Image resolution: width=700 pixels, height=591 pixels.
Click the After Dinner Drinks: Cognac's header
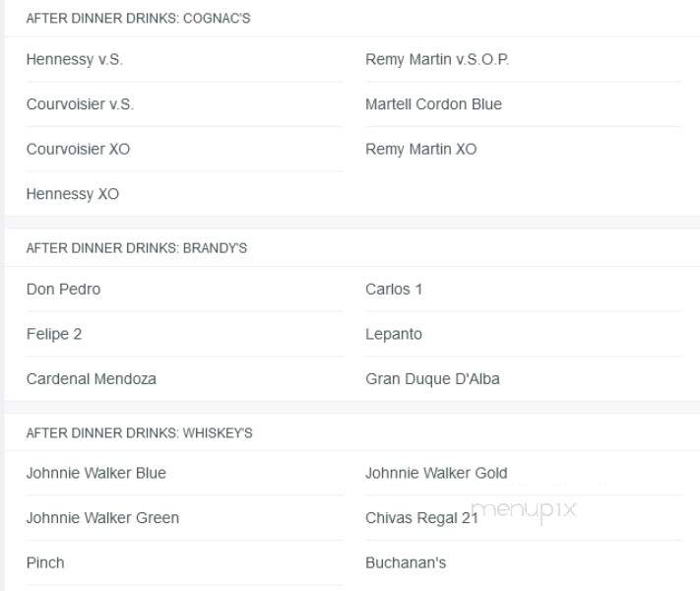coord(139,19)
